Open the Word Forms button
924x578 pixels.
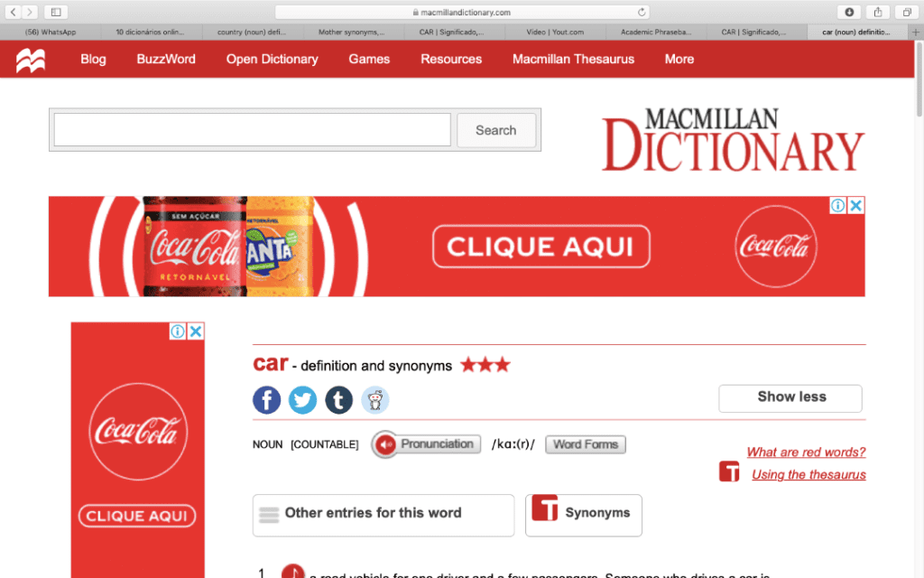585,444
